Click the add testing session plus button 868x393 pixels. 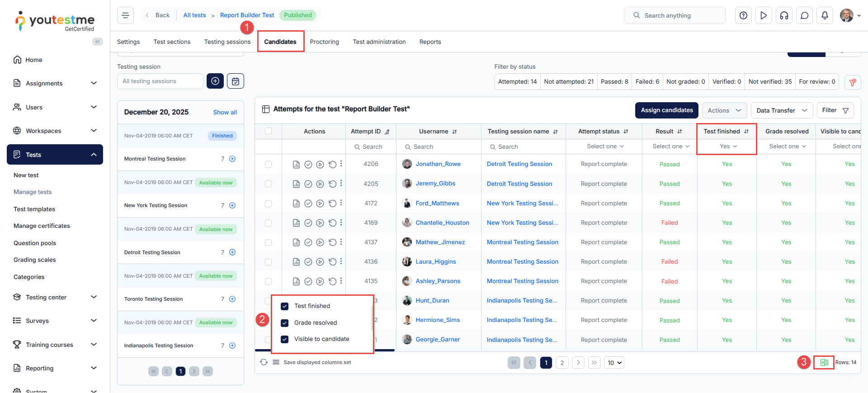(x=215, y=81)
